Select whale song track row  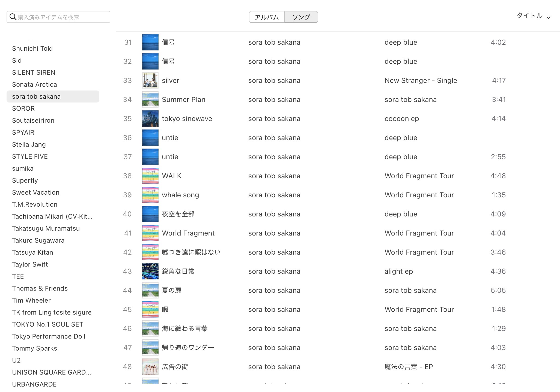coord(180,195)
